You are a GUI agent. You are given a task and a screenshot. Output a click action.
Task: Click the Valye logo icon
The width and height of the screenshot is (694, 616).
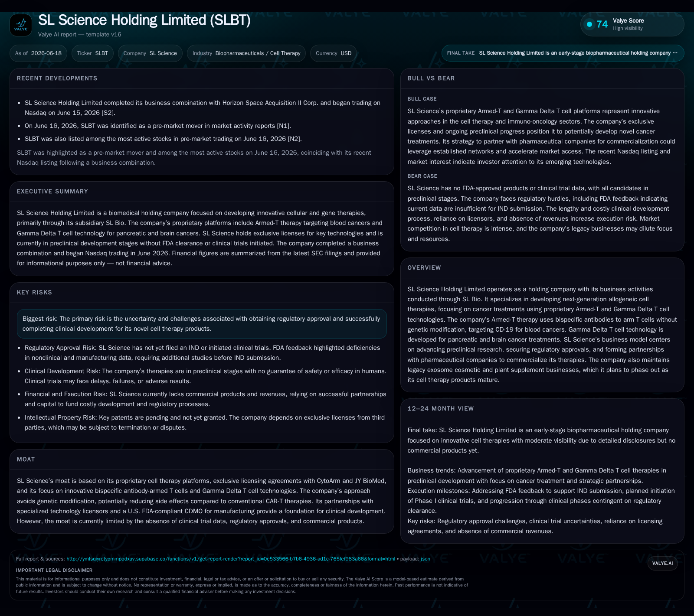tap(21, 25)
